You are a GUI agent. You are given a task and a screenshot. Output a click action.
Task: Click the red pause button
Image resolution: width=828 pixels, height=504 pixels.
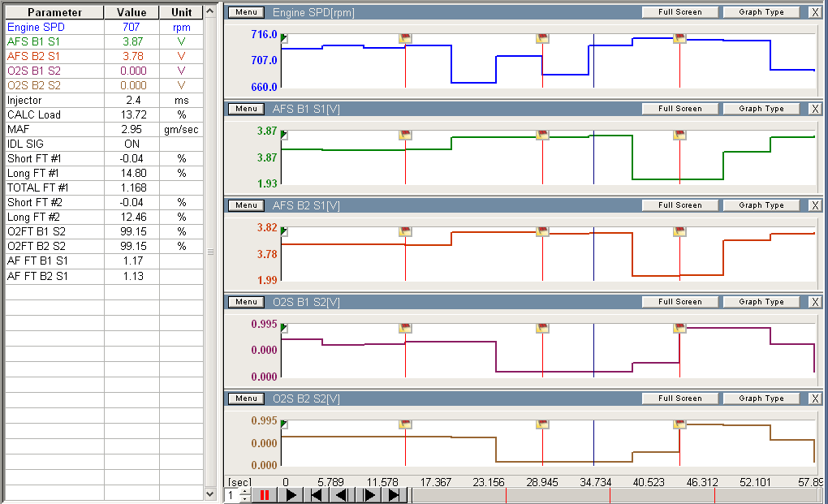264,495
